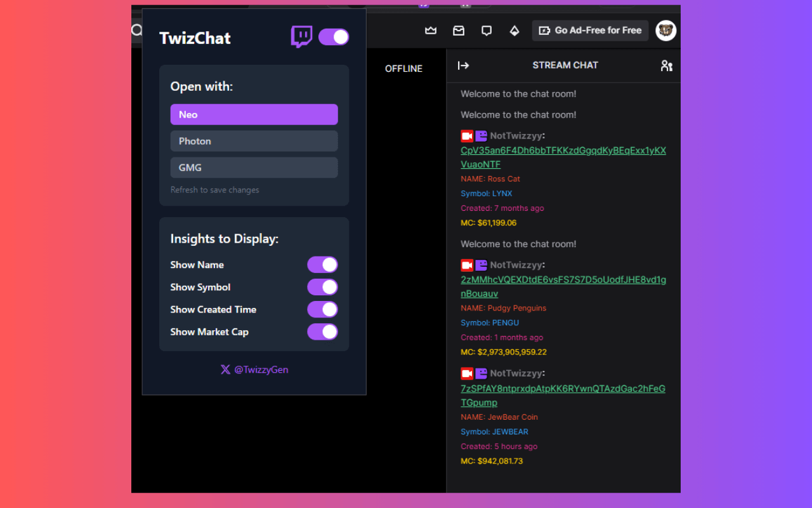Open the 2zMMhcVQEXDtdE6vs token address link
The height and width of the screenshot is (508, 812).
(563, 287)
